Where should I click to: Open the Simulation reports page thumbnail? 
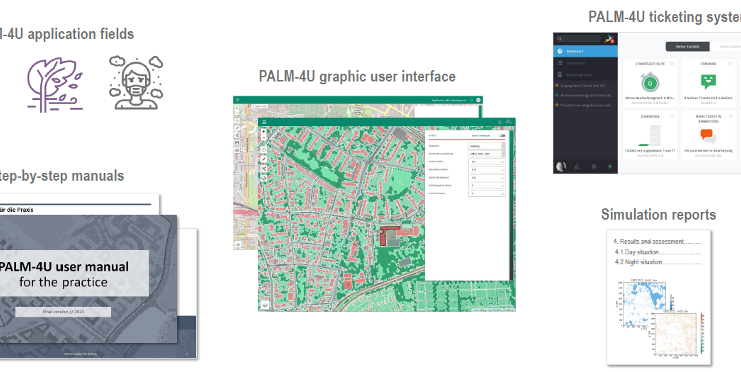click(x=659, y=298)
